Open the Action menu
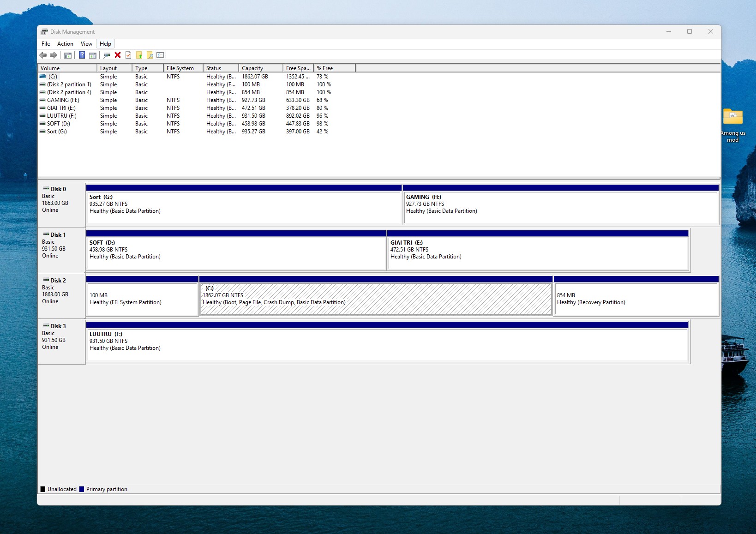 pos(65,44)
